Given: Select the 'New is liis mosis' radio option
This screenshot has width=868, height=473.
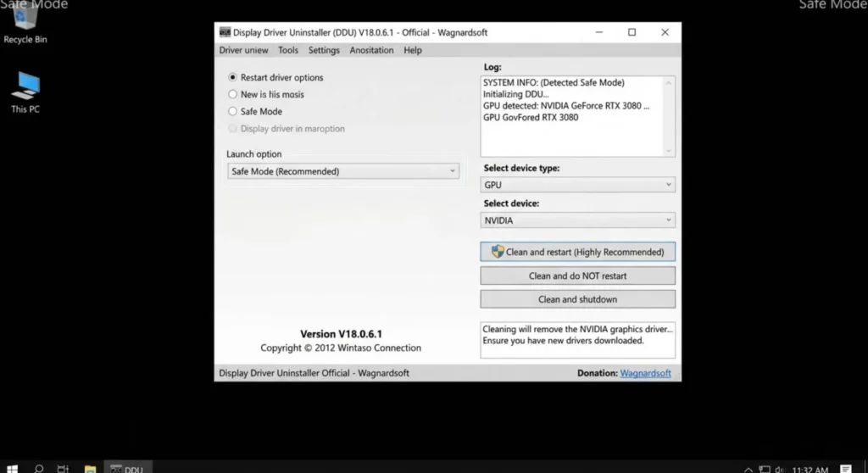Looking at the screenshot, I should (232, 94).
